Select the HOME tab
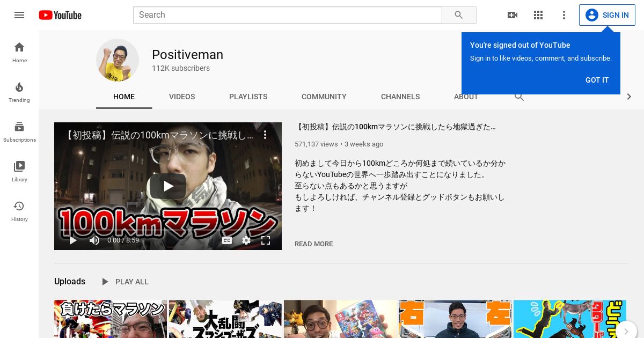644x338 pixels. coord(124,97)
